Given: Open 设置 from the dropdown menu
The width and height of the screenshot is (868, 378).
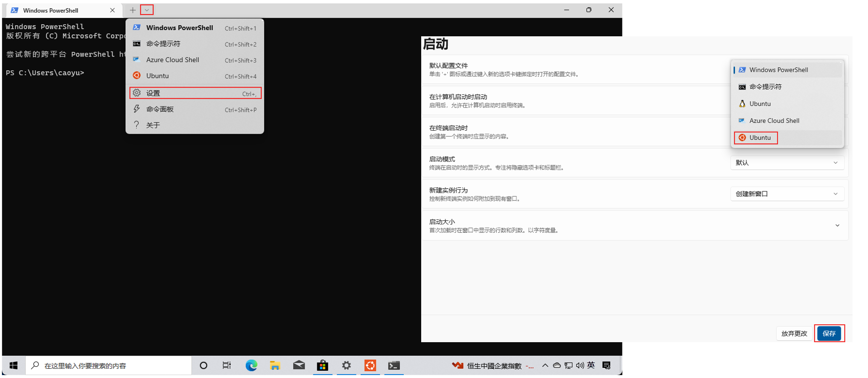Looking at the screenshot, I should tap(195, 93).
